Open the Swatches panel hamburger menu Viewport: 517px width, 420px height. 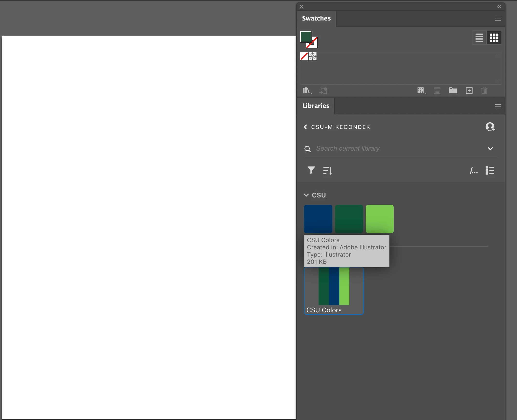click(498, 19)
